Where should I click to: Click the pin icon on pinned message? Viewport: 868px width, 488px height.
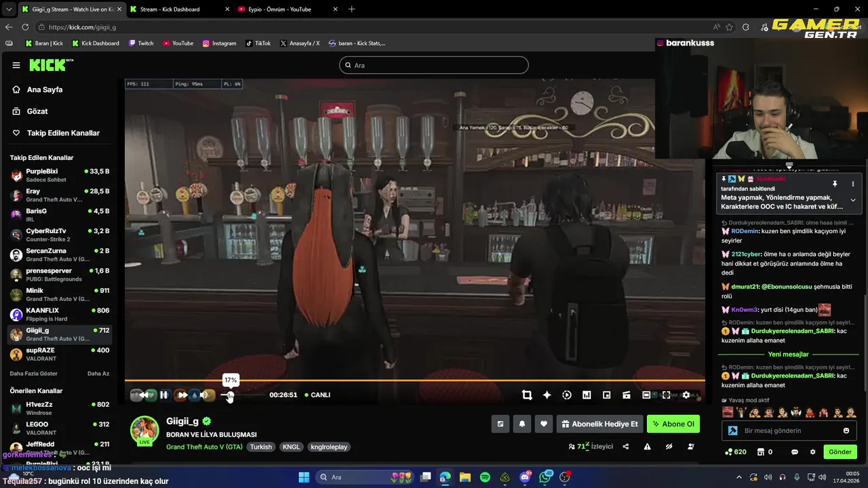[835, 184]
